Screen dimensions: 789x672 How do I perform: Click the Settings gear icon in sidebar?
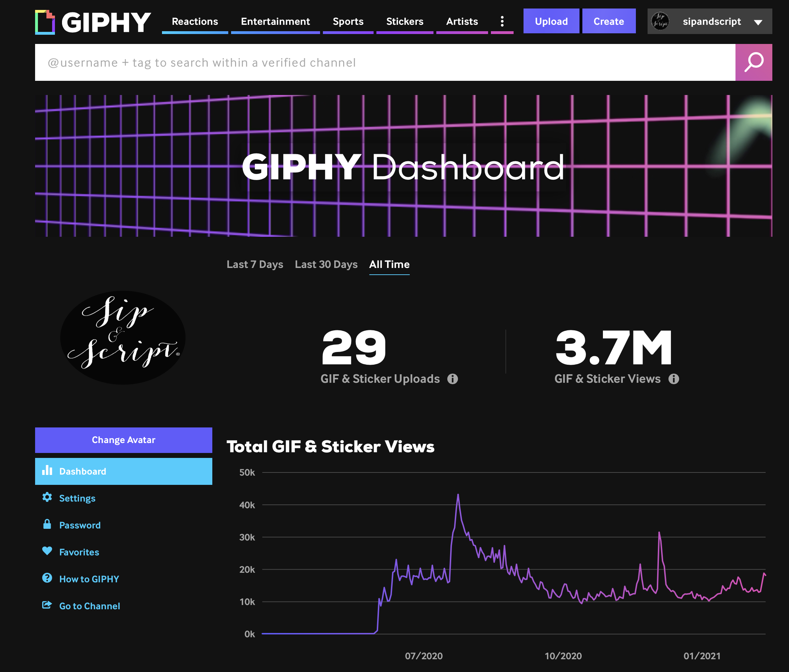47,497
